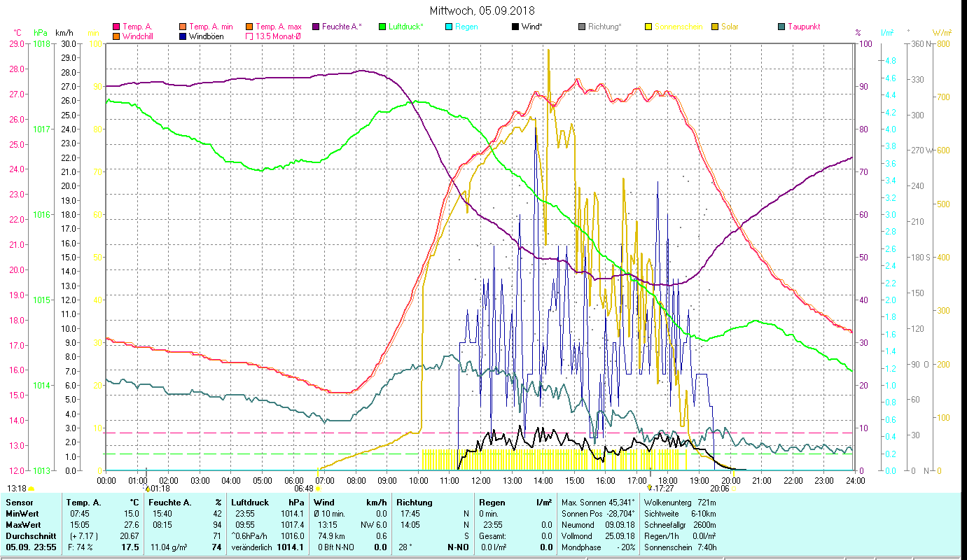Click the cyan Regen legend square
The width and height of the screenshot is (967, 560).
click(449, 27)
